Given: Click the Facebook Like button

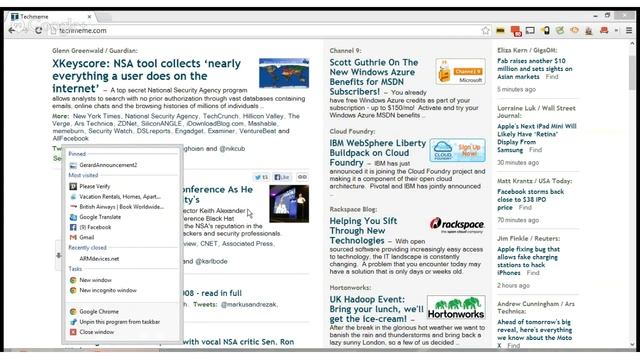Looking at the screenshot, I should pos(282,177).
